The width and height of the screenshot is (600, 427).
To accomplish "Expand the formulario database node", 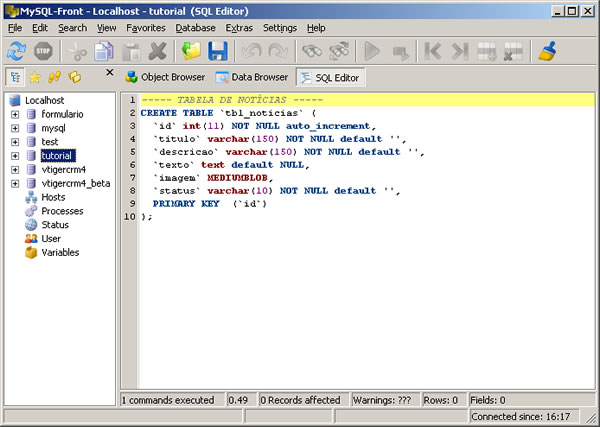I will pyautogui.click(x=15, y=114).
